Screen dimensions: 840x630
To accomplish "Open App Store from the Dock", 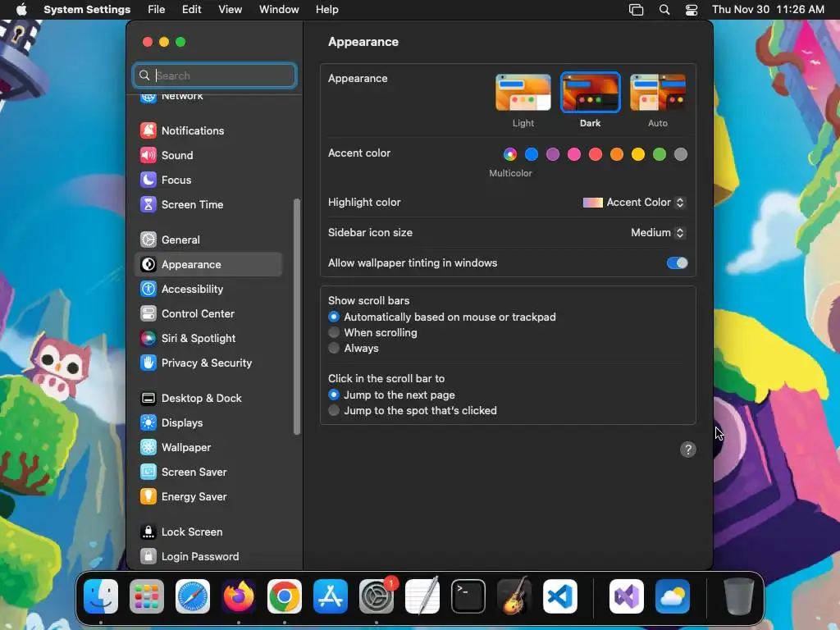I will point(331,596).
